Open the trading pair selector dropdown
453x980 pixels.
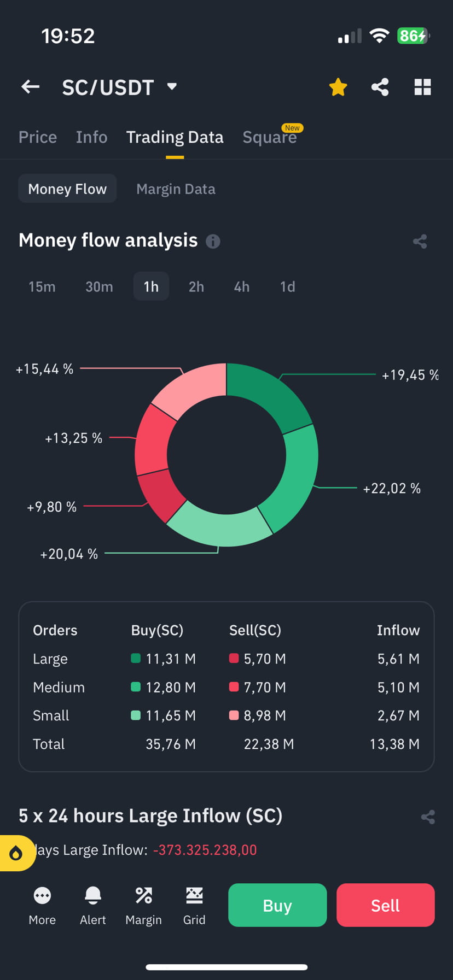coord(171,87)
